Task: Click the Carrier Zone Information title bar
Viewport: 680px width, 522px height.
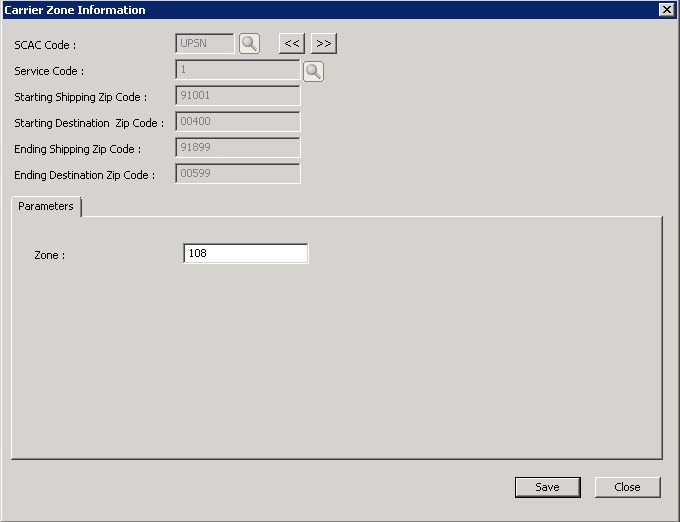Action: [300, 10]
